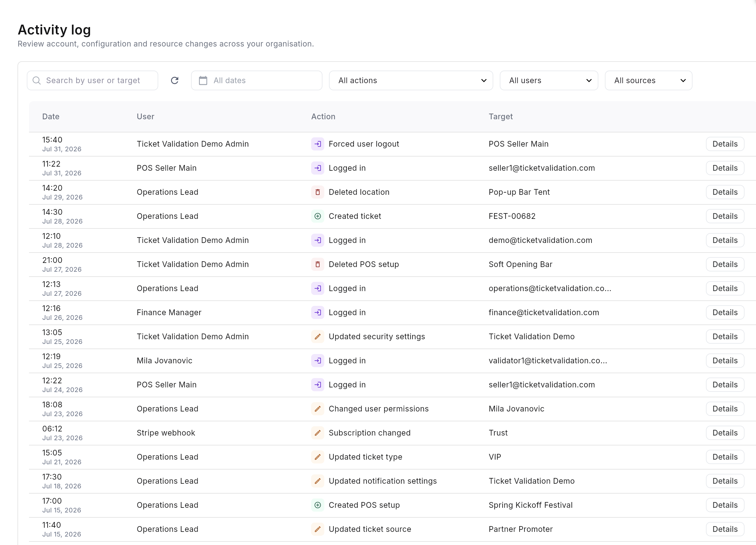Click target operations@ticketvalidation.co...

click(x=550, y=288)
